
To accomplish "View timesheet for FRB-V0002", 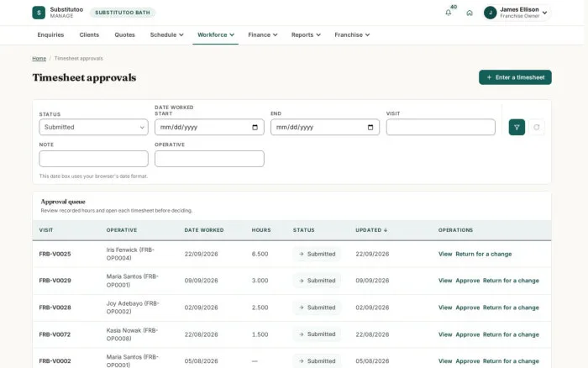I will (445, 361).
